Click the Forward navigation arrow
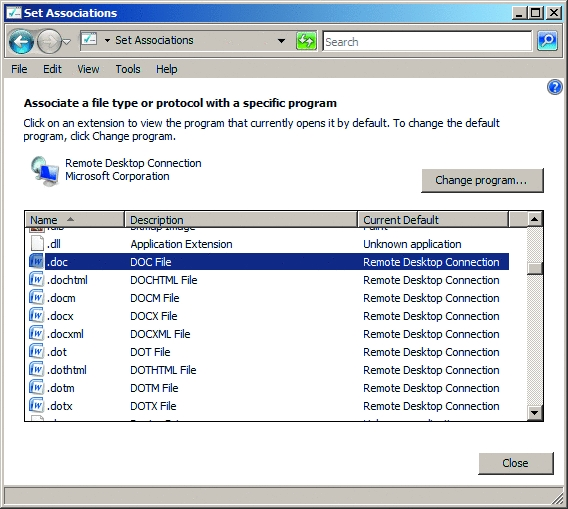Viewport: 568px width, 509px height. click(x=49, y=42)
